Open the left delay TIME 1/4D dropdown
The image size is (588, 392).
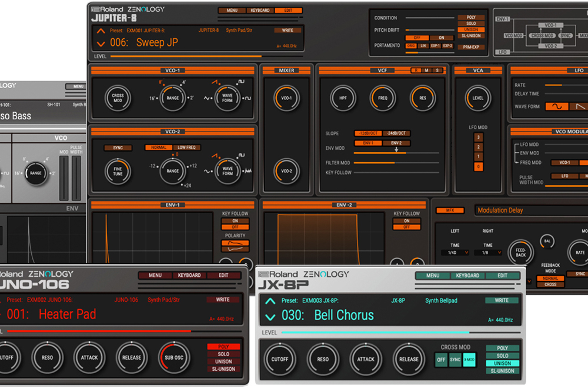click(x=455, y=252)
